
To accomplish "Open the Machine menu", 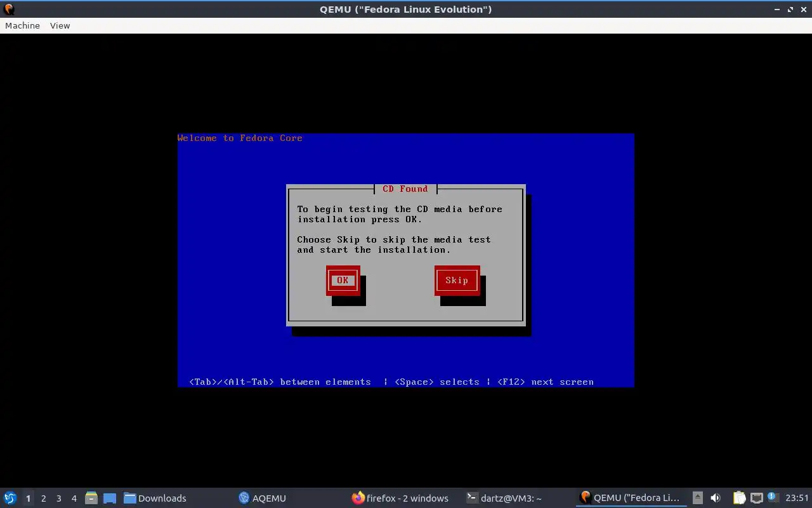I will tap(22, 25).
